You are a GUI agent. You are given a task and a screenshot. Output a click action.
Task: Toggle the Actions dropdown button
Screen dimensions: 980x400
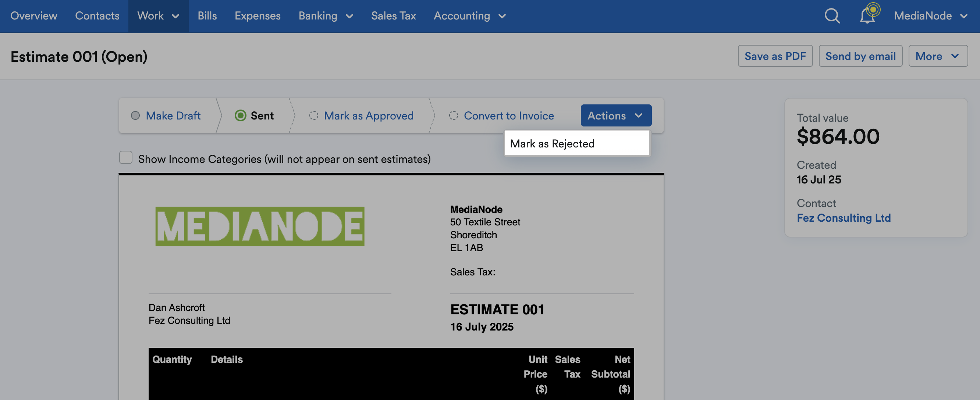coord(615,115)
